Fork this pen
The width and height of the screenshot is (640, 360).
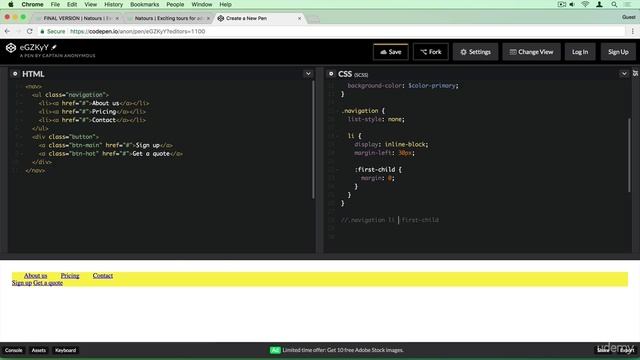tap(431, 52)
